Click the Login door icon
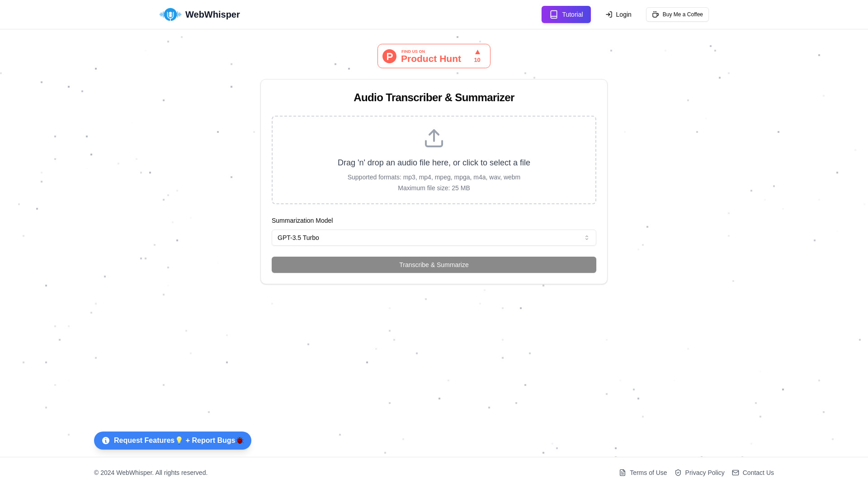The height and width of the screenshot is (488, 868). click(609, 14)
